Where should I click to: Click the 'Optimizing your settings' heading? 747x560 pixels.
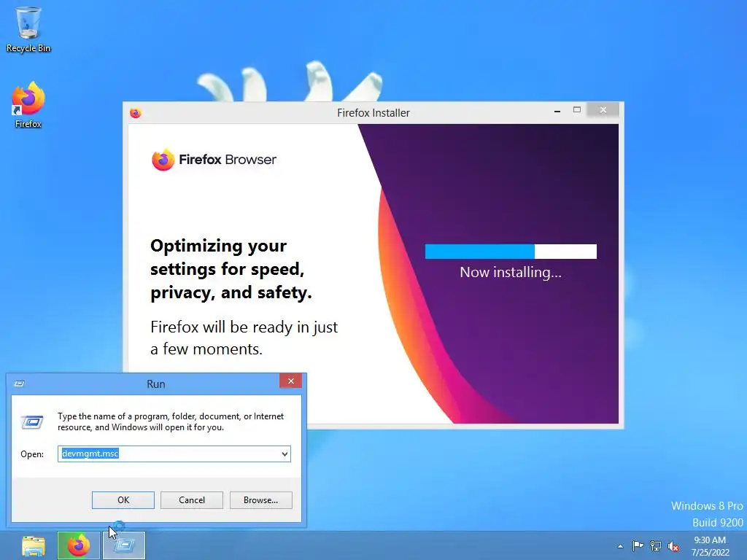point(231,269)
